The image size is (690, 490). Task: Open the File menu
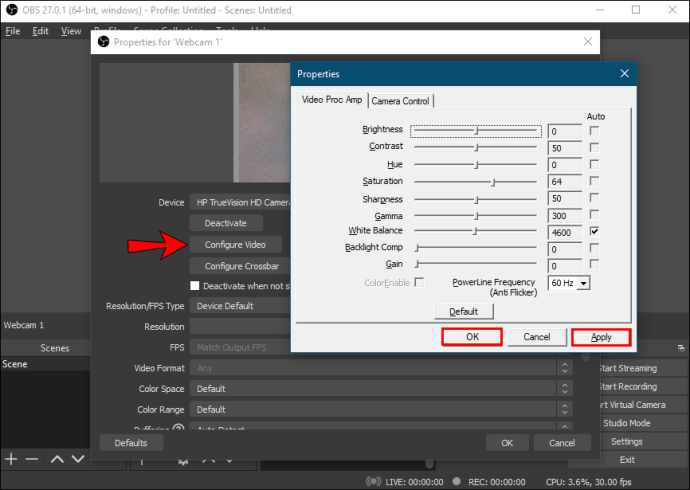click(x=12, y=31)
